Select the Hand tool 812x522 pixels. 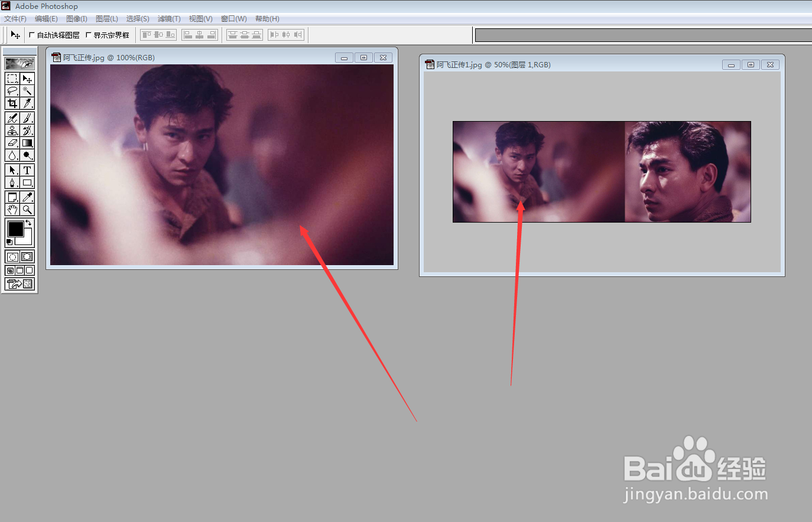[x=12, y=210]
